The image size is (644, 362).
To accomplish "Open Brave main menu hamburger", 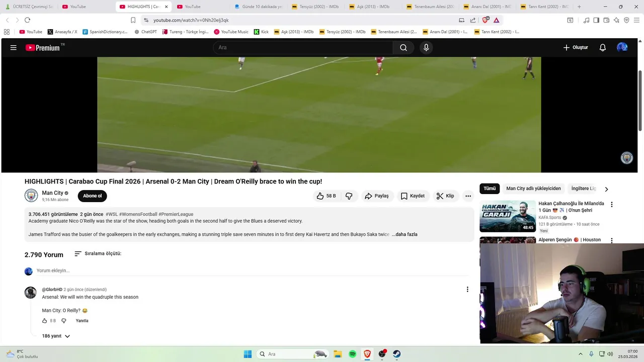I will click(x=636, y=20).
